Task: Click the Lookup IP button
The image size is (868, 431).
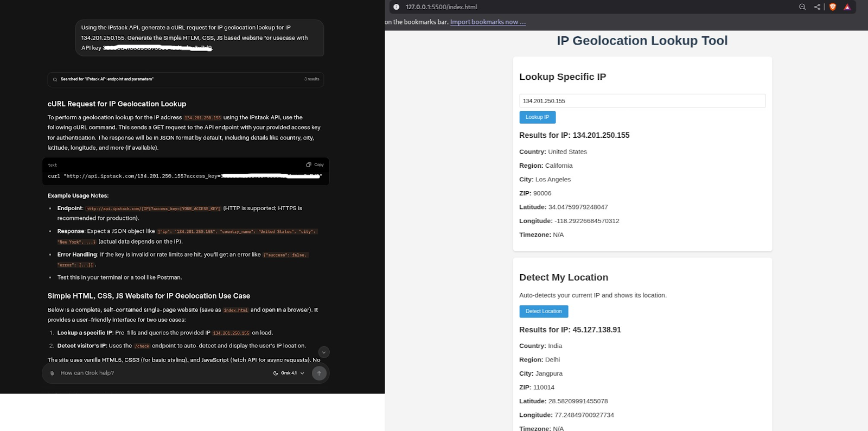Action: click(537, 117)
